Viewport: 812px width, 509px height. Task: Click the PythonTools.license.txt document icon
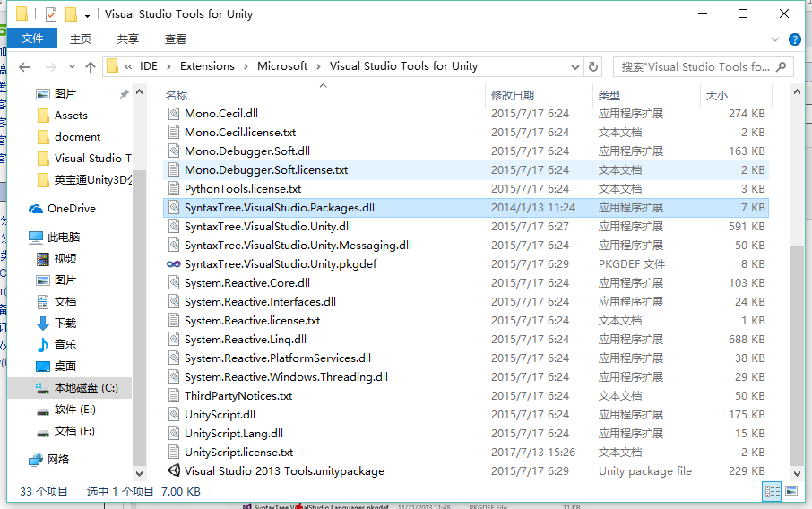(174, 188)
